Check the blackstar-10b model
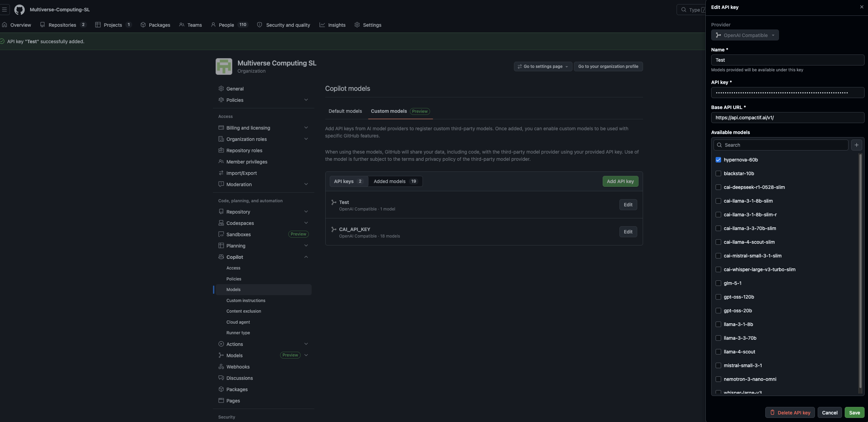The height and width of the screenshot is (422, 868). click(x=718, y=173)
